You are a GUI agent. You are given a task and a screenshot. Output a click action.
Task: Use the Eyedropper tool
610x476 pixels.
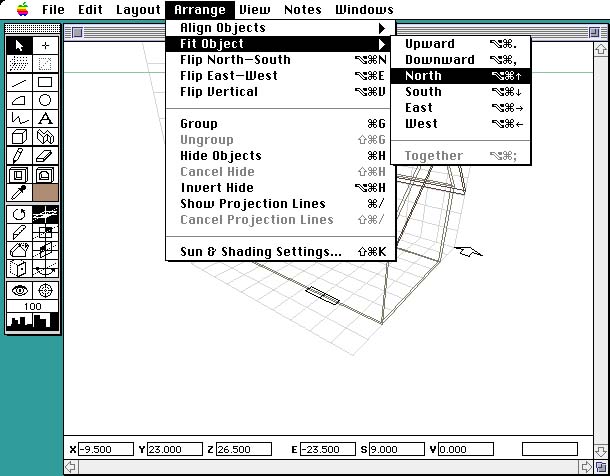tap(19, 191)
